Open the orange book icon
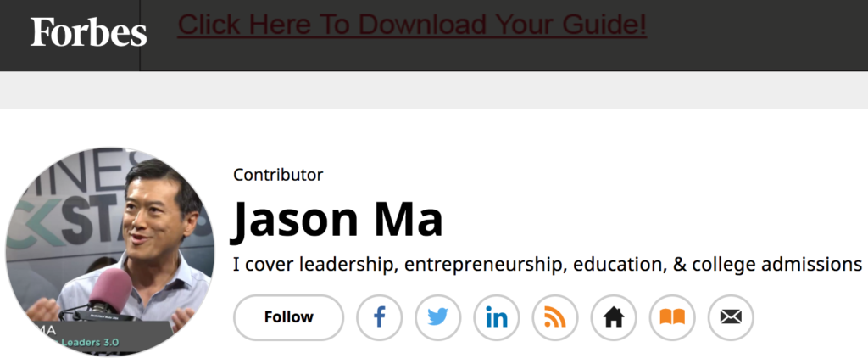 [x=672, y=317]
